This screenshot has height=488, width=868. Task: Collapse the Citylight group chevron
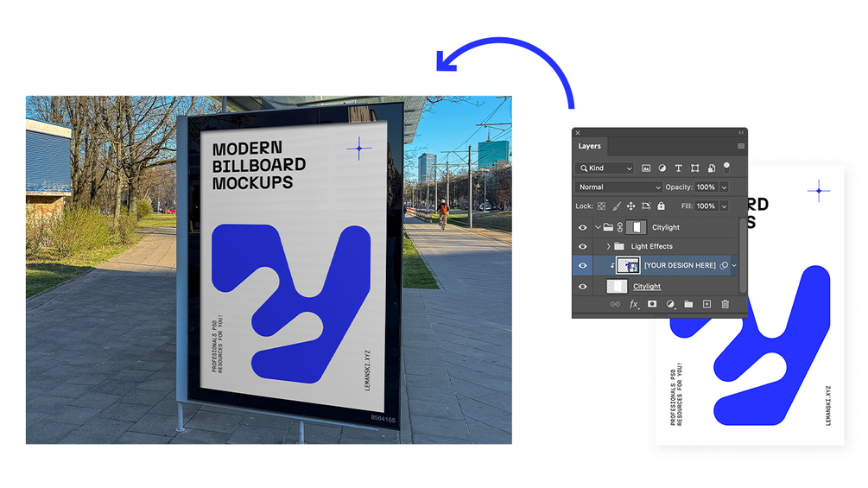pyautogui.click(x=598, y=227)
